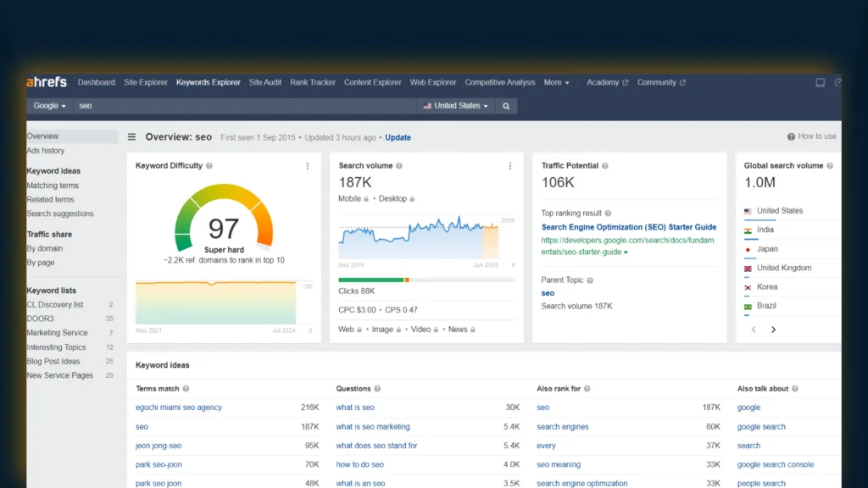Click help icon beside Traffic Potential
This screenshot has height=488, width=868.
click(604, 166)
